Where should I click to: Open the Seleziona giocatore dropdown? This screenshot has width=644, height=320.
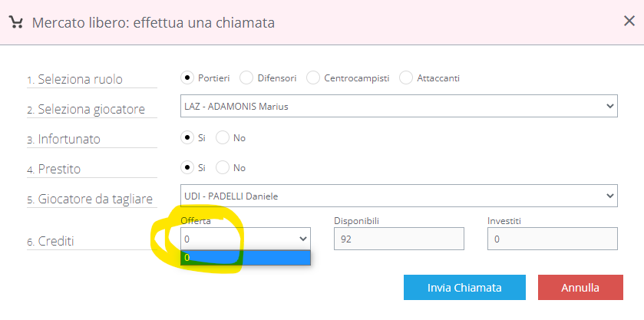pos(398,106)
